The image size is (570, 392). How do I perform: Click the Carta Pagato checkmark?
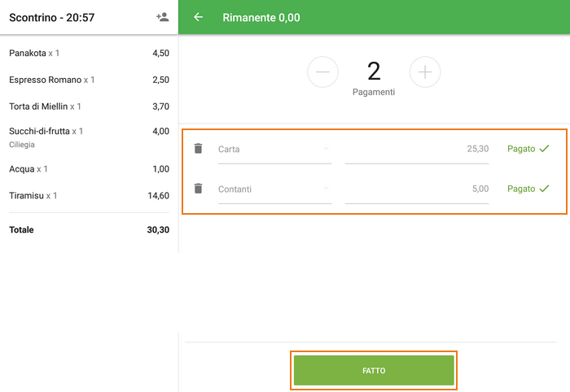pos(544,149)
